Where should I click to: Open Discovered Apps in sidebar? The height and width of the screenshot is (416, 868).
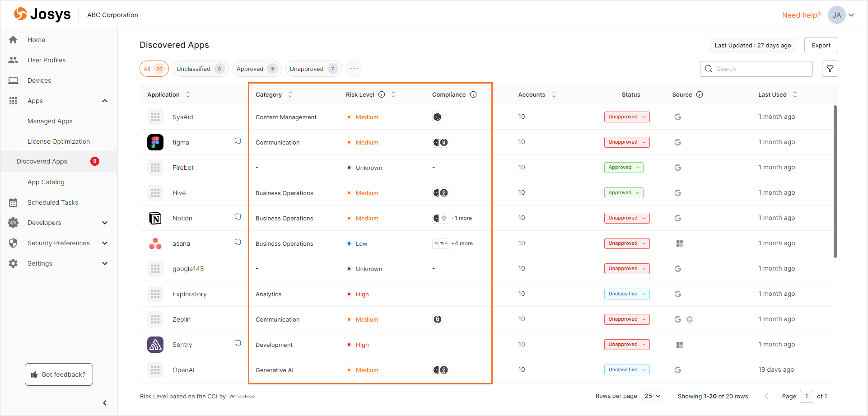coord(59,161)
